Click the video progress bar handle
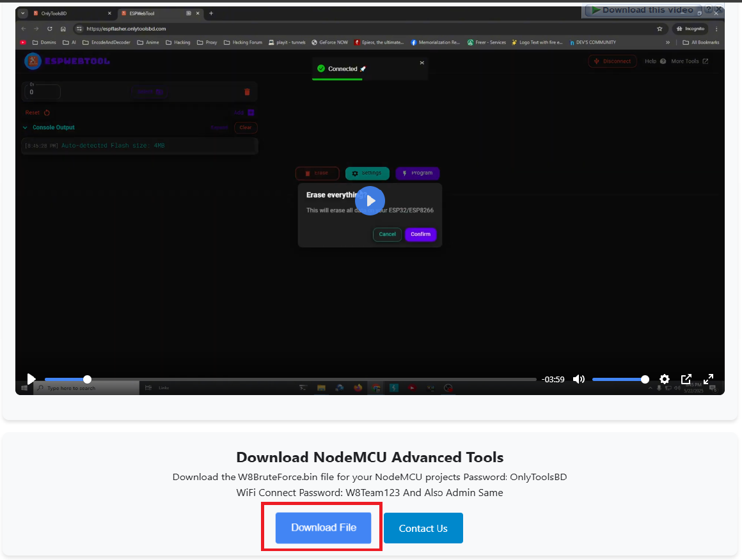The image size is (742, 560). 87,379
